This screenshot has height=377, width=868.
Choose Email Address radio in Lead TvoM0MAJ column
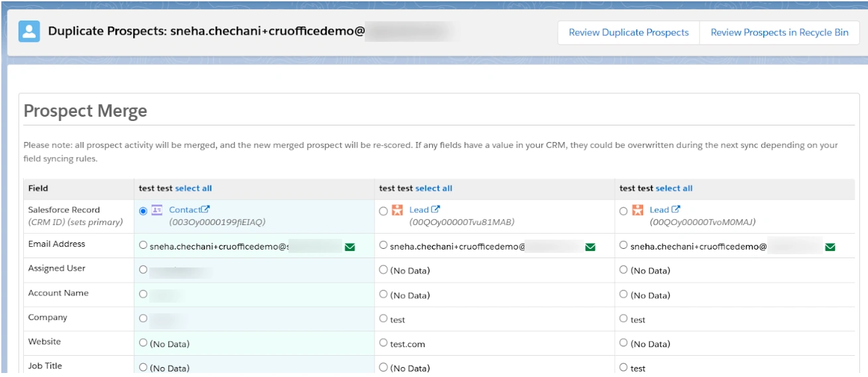pos(623,246)
